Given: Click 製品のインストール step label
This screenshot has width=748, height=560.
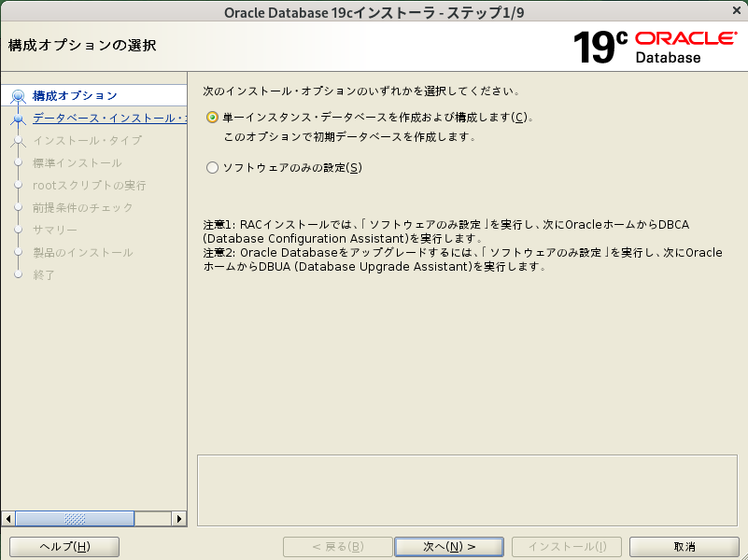Looking at the screenshot, I should pos(82,253).
